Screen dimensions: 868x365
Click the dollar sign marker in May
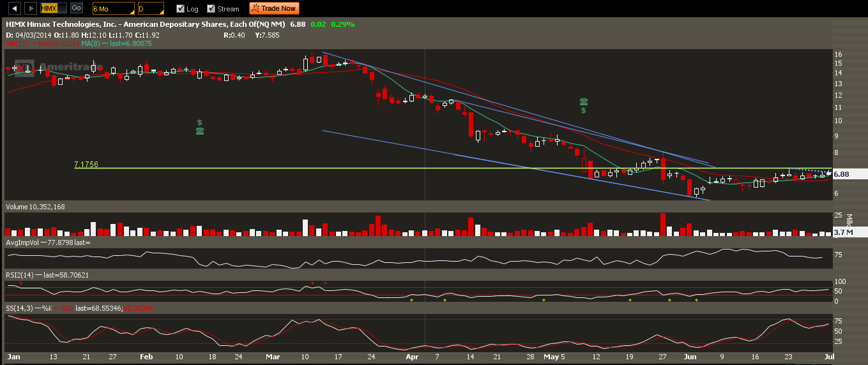click(584, 110)
